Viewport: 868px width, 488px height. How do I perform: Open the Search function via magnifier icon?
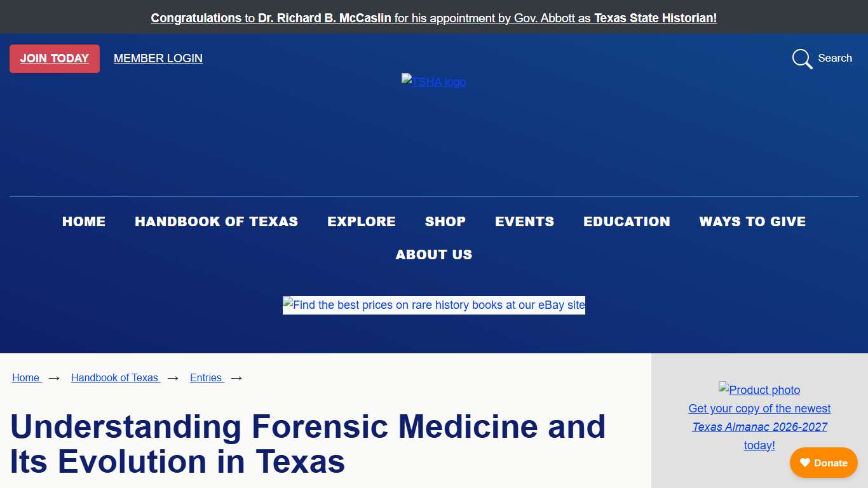[801, 58]
